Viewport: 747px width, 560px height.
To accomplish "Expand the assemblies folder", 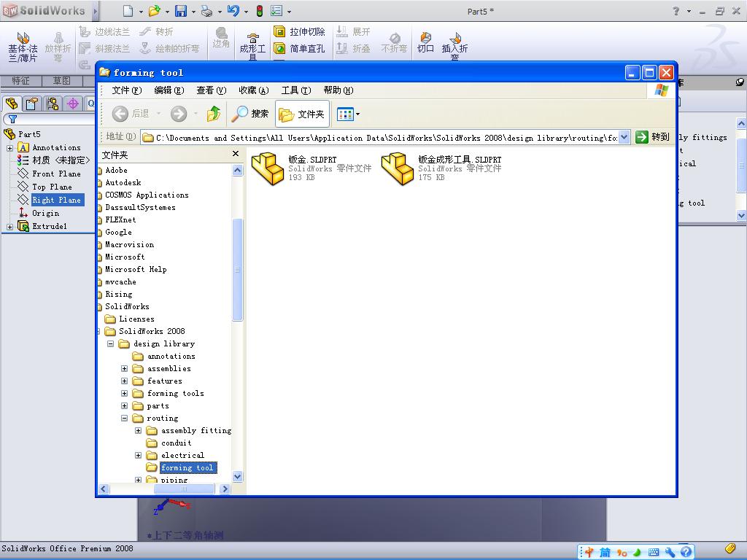I will click(x=124, y=368).
